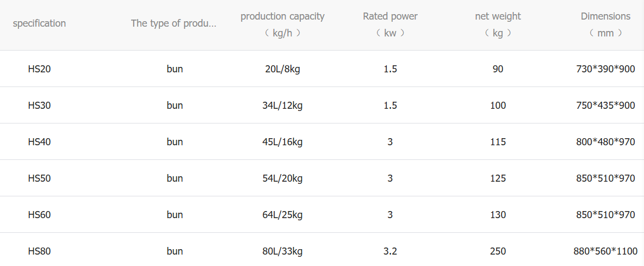This screenshot has width=644, height=266.
Task: Select the production capacity column header
Action: tap(282, 24)
